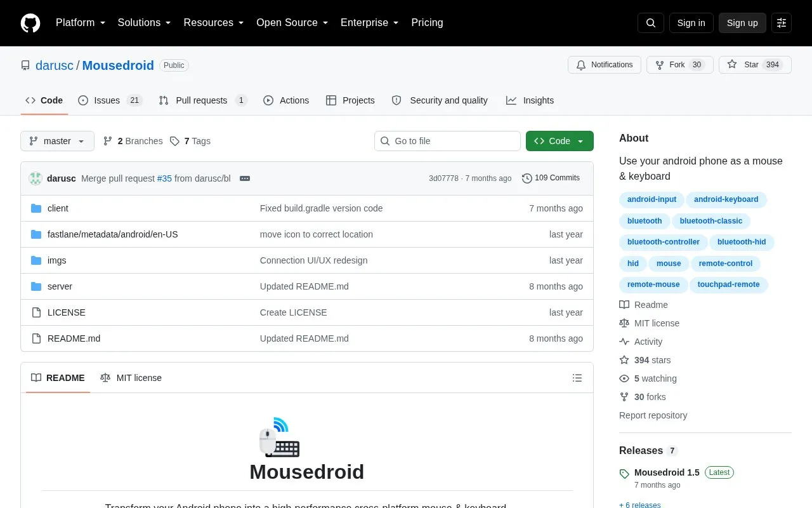Image resolution: width=812 pixels, height=508 pixels.
Task: Click the client folder icon
Action: pyautogui.click(x=36, y=208)
